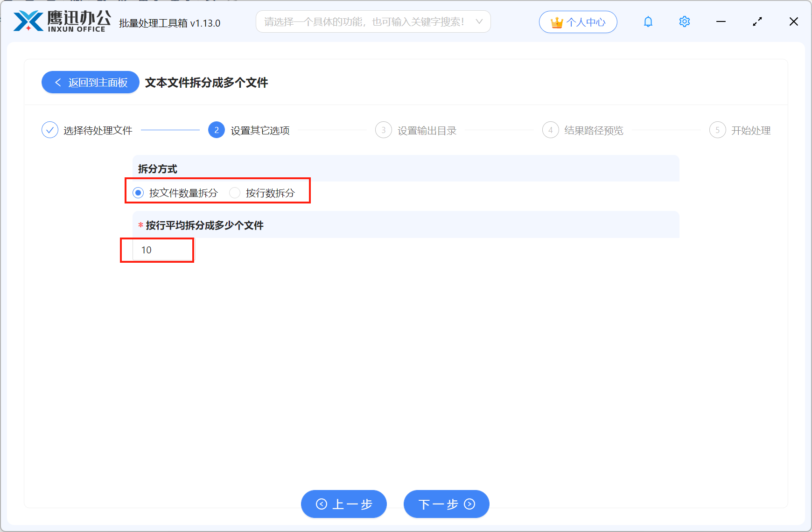The width and height of the screenshot is (812, 532).
Task: Click the checkmark icon on step 选择待处理文件
Action: [49, 130]
